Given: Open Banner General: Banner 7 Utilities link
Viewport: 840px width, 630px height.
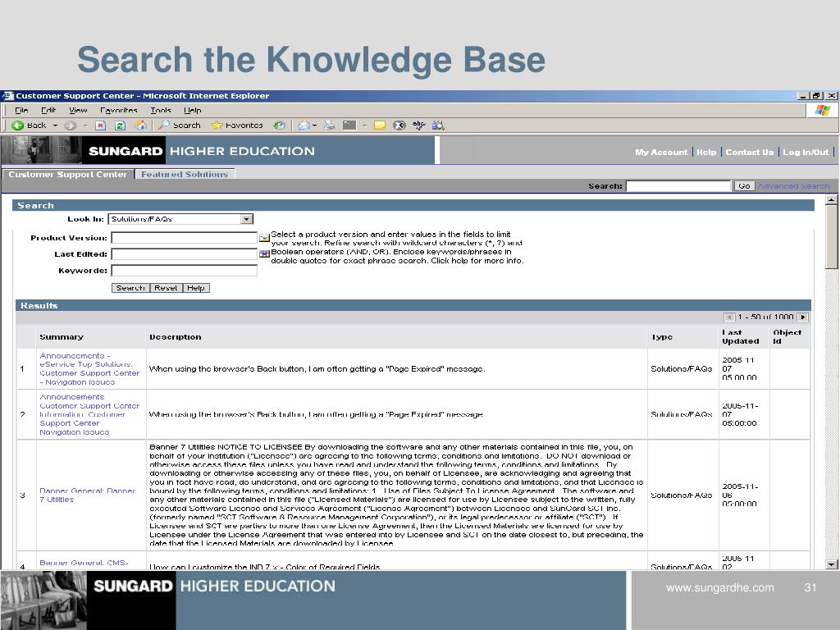Looking at the screenshot, I should click(x=87, y=495).
